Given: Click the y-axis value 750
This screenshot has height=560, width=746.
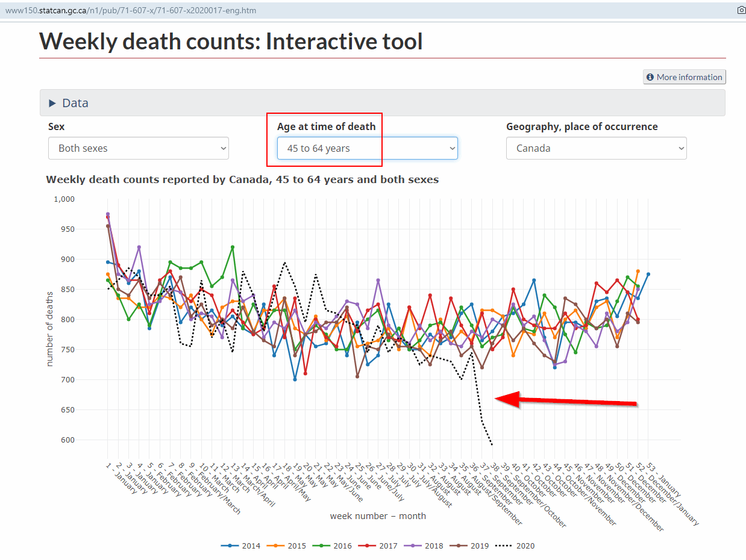Looking at the screenshot, I should (x=66, y=349).
